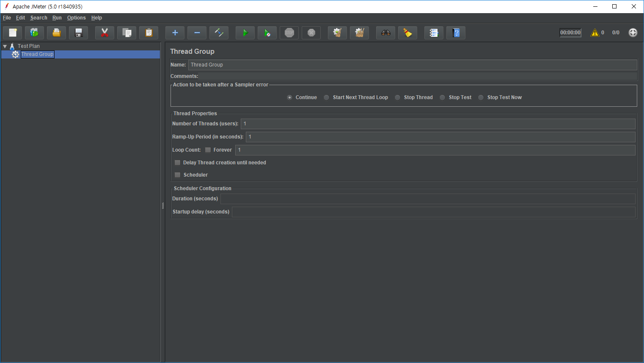Open the Edit menu
This screenshot has height=363, width=644.
20,18
